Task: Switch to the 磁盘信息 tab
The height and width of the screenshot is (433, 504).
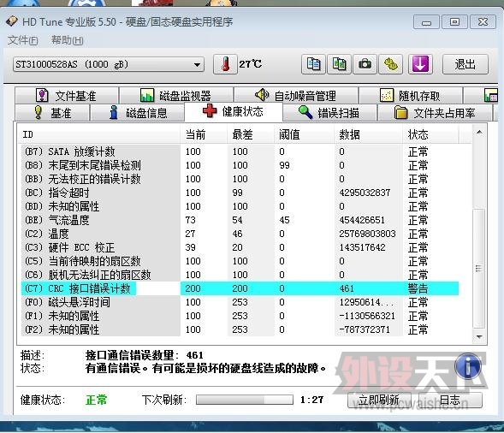Action: pyautogui.click(x=138, y=112)
